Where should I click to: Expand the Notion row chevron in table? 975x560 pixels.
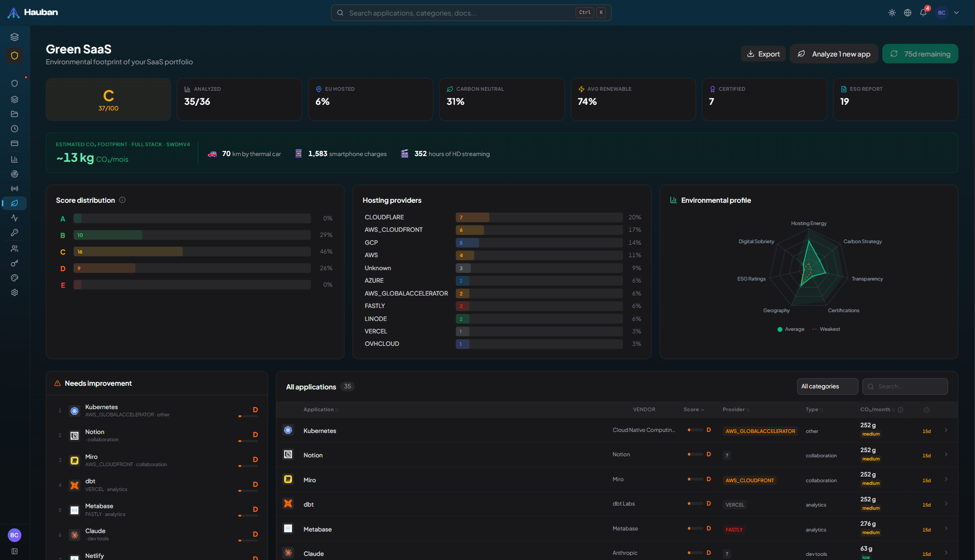point(946,454)
